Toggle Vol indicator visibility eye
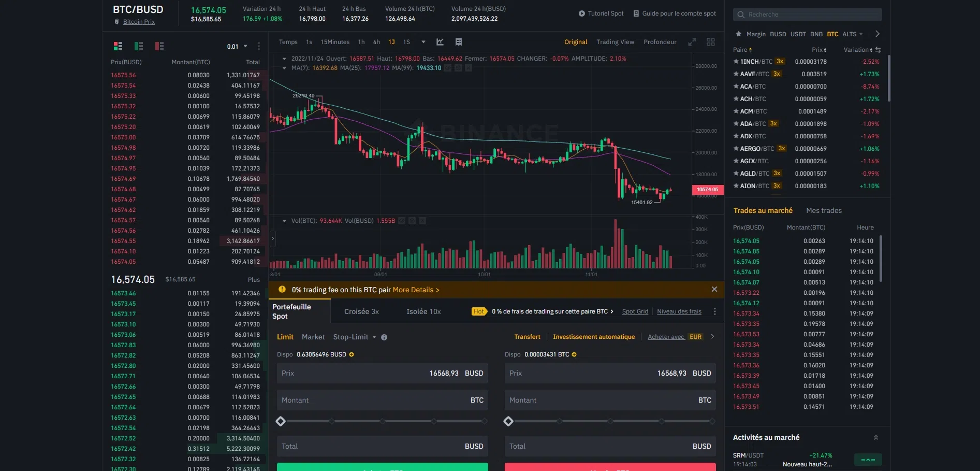The image size is (980, 471). [x=402, y=221]
